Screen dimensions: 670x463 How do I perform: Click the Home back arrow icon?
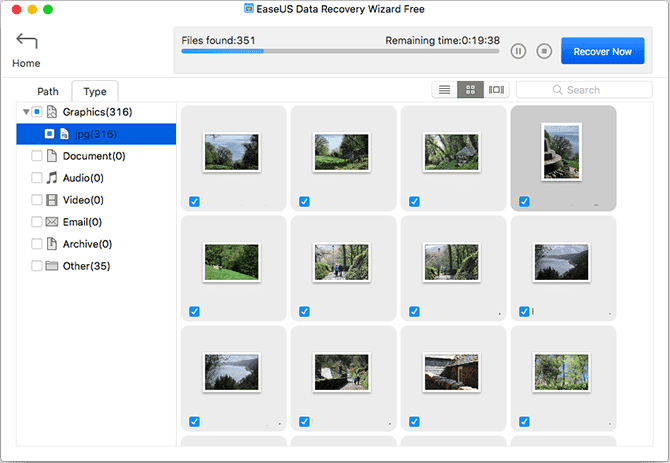click(27, 42)
